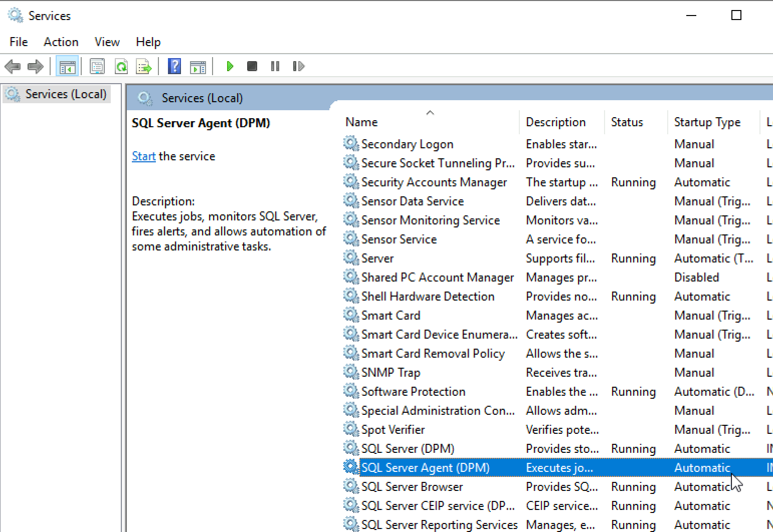Click gear icon beside SQL Server Agent (DPM)
Viewport: 773px width, 532px height.
(351, 467)
